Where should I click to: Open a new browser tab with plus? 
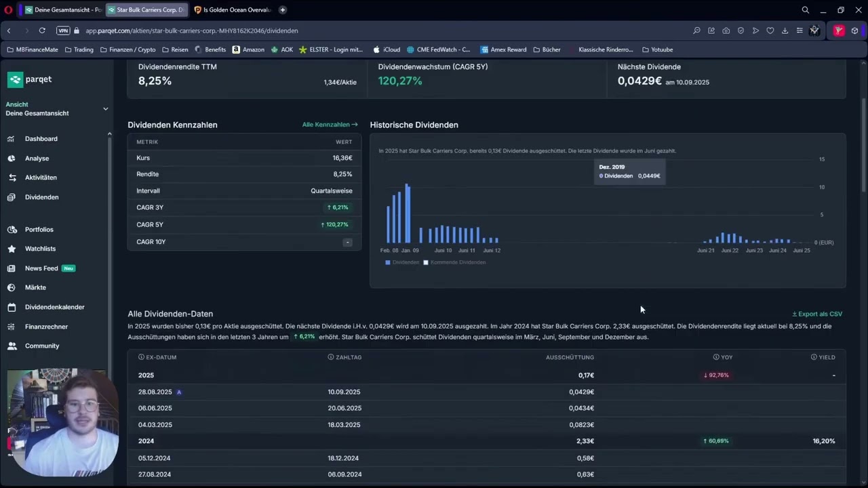click(x=283, y=10)
